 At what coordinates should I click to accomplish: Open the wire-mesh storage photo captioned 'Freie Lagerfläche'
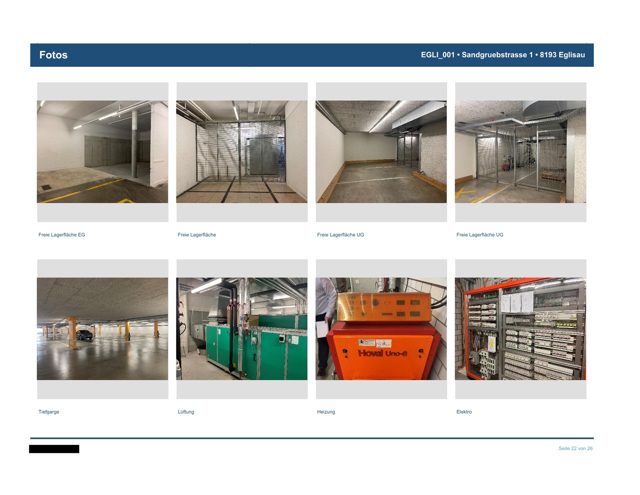click(x=242, y=152)
